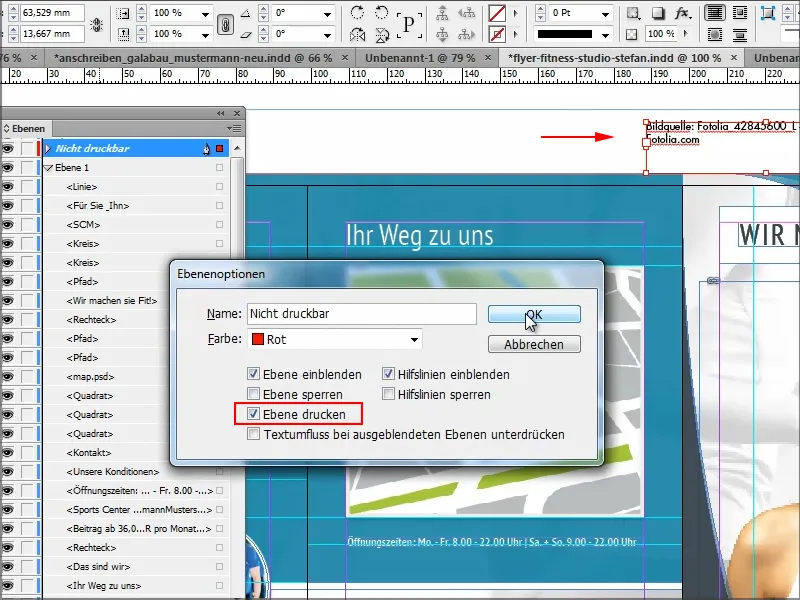Image resolution: width=800 pixels, height=600 pixels.
Task: Check the Hilfslinien sperren checkbox
Action: [x=388, y=394]
